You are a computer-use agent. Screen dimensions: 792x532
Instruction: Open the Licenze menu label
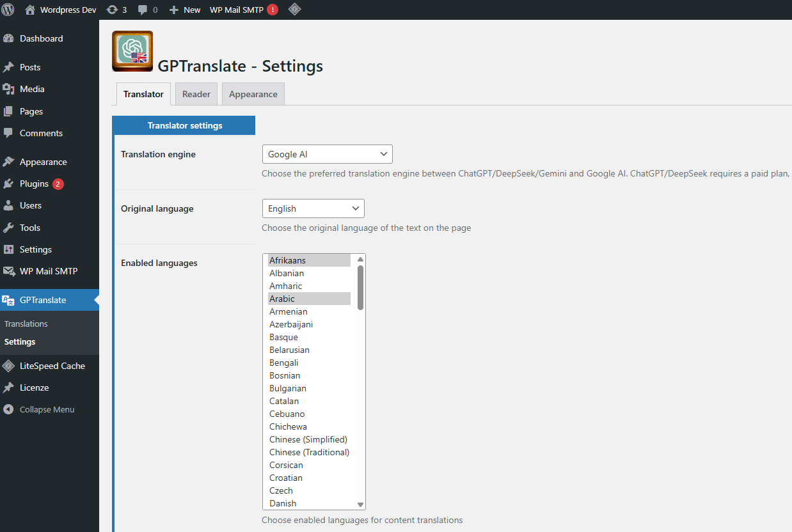35,387
